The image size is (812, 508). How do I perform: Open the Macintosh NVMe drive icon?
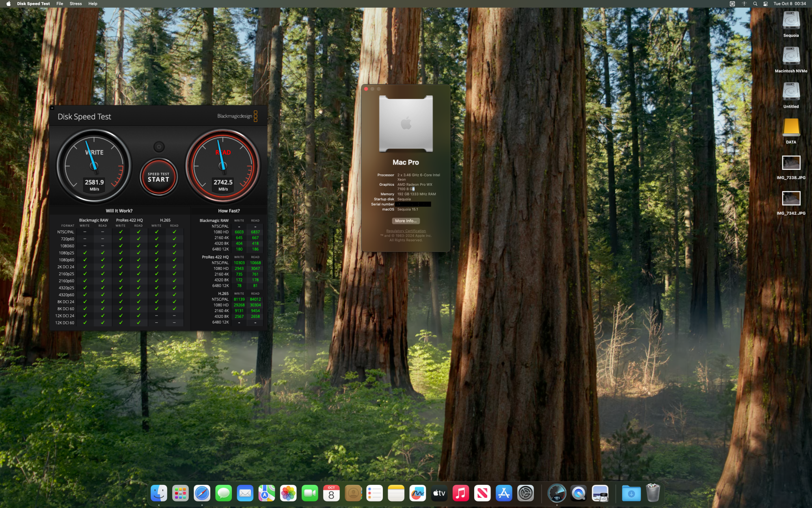click(790, 57)
